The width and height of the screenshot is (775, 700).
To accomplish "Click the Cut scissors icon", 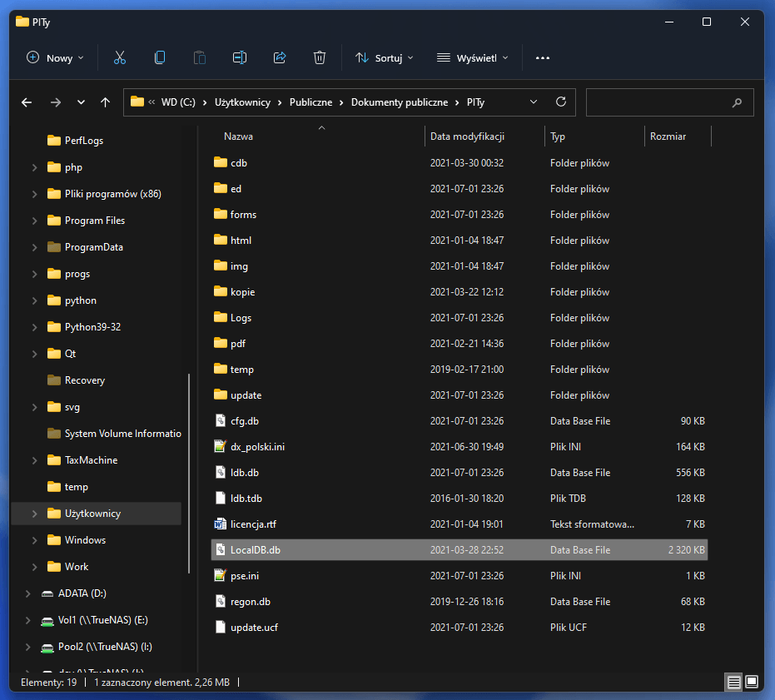I will click(x=119, y=57).
